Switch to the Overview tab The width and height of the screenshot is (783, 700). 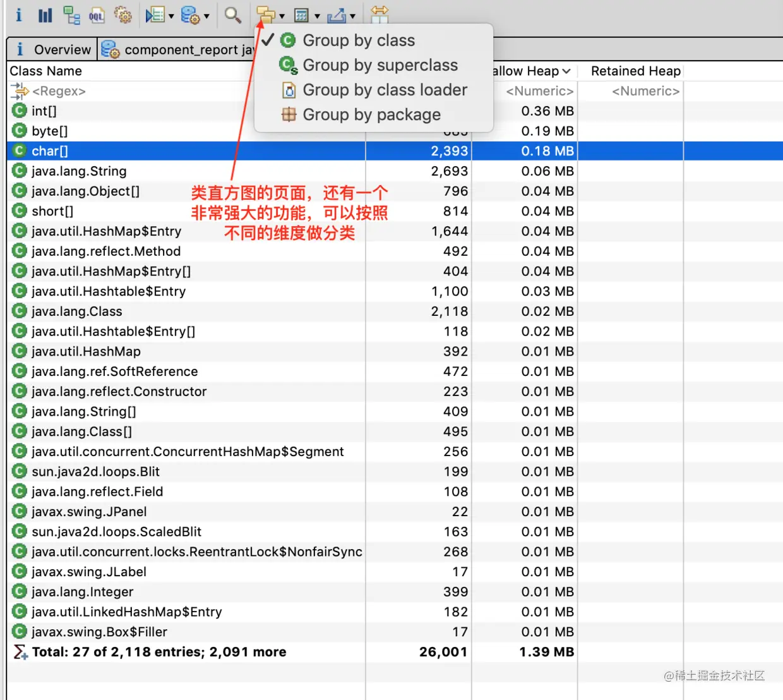52,49
